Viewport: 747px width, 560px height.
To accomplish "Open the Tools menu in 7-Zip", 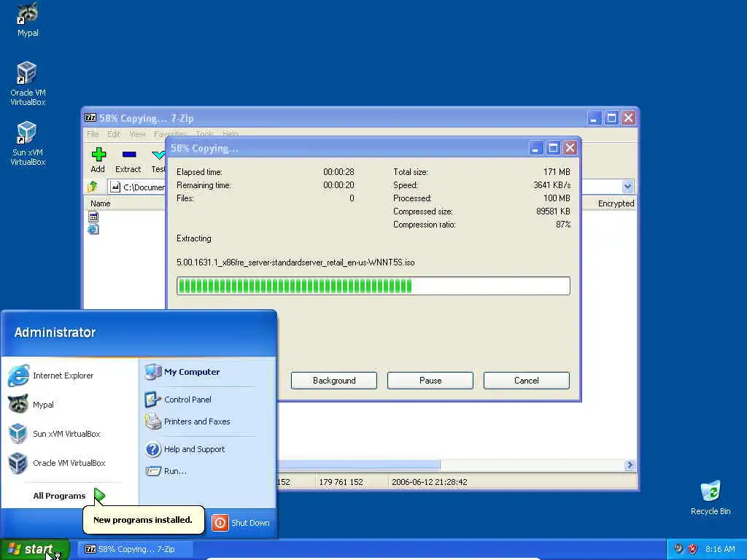I will coord(205,134).
